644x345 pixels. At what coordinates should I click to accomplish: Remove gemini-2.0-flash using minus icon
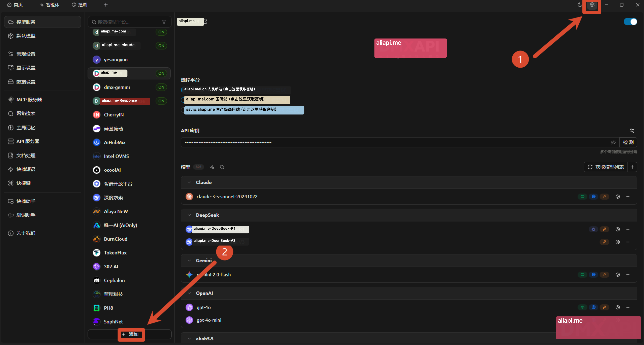coord(628,275)
